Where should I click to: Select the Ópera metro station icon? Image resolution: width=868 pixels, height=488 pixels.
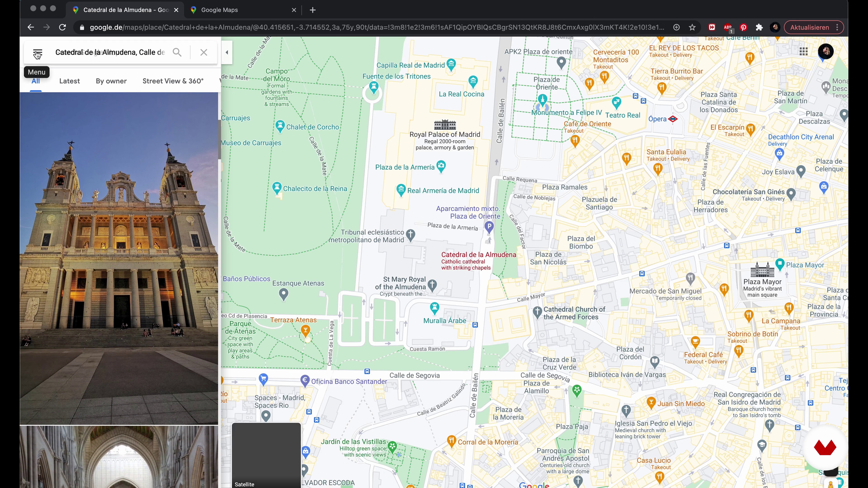[673, 119]
